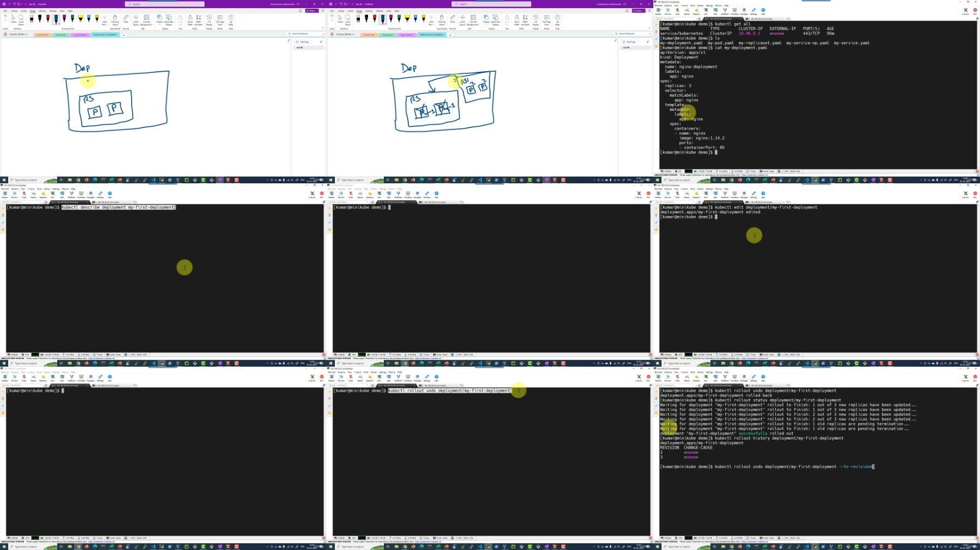Open the History tab in OneNote with single RS sketch
The image size is (980, 550).
[x=42, y=11]
